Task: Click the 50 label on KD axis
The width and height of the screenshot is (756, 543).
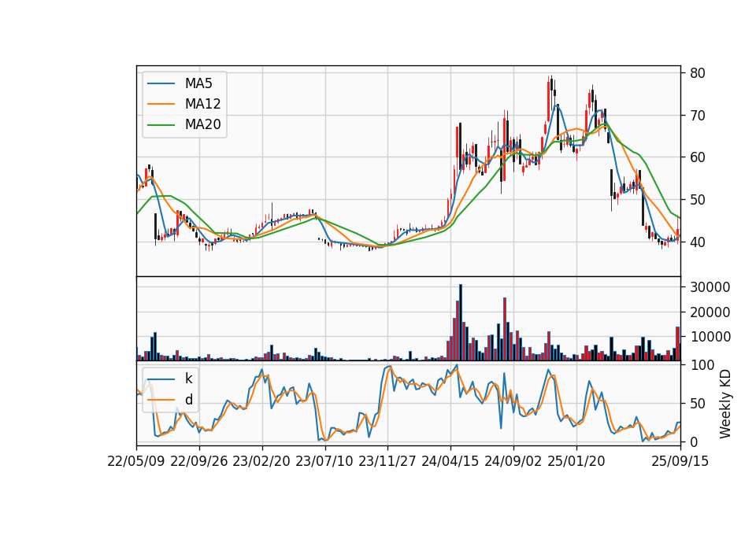Action: (x=698, y=403)
